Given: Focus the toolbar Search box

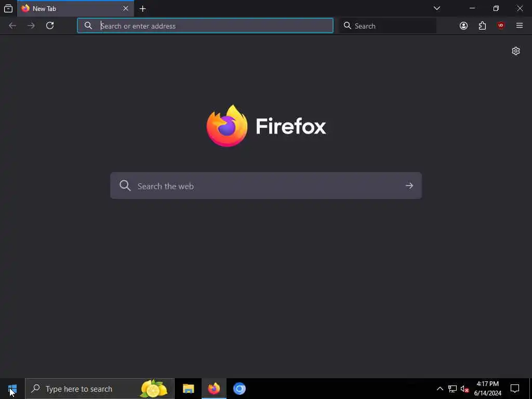Looking at the screenshot, I should click(388, 26).
